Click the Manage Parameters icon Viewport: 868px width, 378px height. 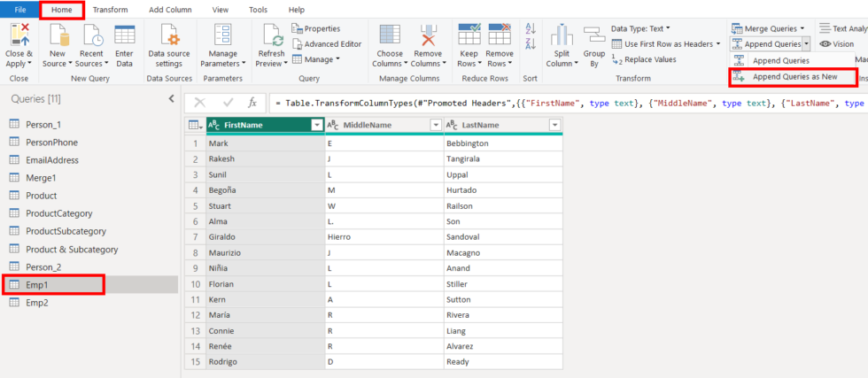click(x=222, y=35)
